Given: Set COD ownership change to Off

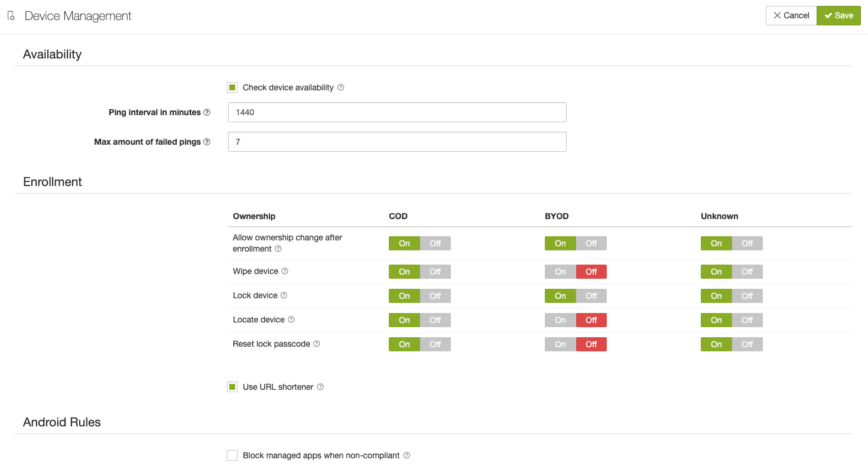Looking at the screenshot, I should [x=435, y=243].
